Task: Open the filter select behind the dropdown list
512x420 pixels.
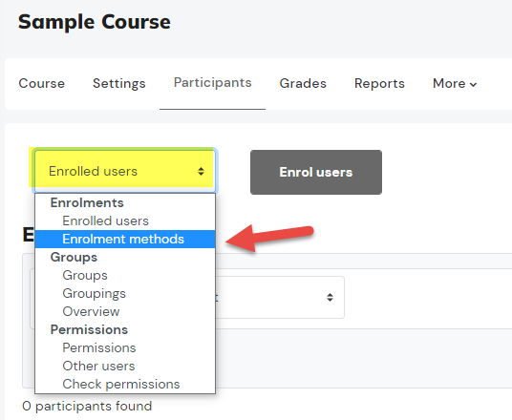Action: point(280,297)
